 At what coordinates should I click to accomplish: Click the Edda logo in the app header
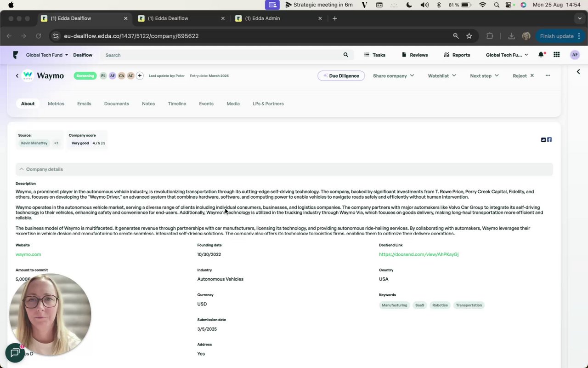tap(16, 55)
